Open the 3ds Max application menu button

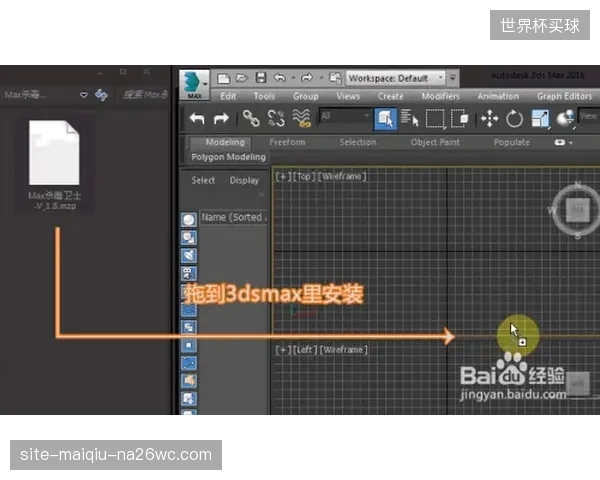(194, 85)
